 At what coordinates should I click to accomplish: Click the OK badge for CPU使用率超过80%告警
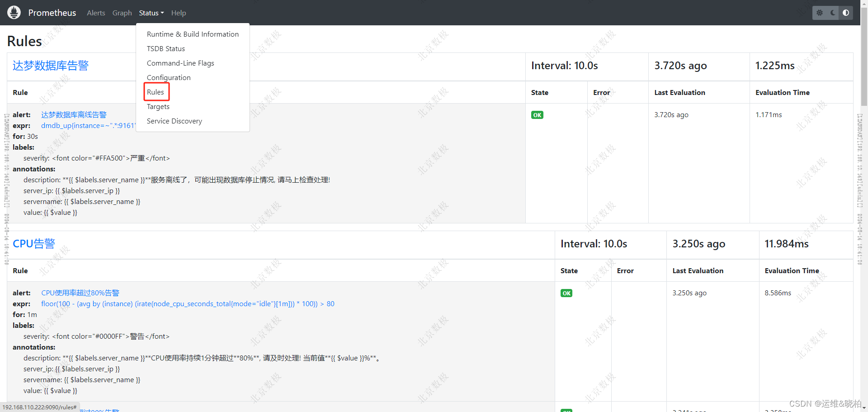click(566, 293)
